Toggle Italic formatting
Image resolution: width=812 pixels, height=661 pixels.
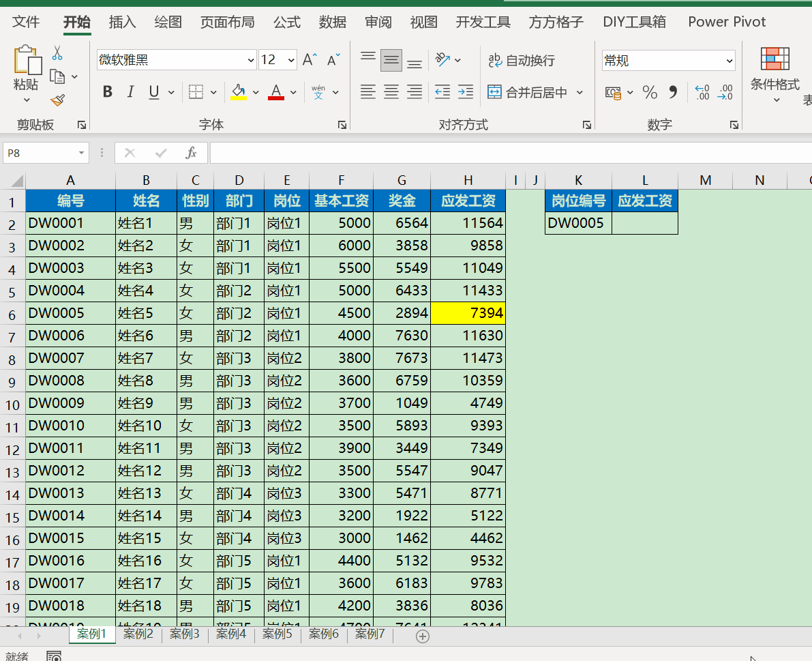tap(130, 92)
